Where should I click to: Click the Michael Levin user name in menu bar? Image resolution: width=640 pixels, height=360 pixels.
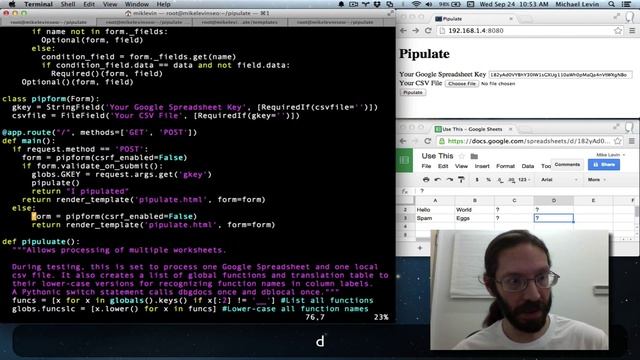577,4
